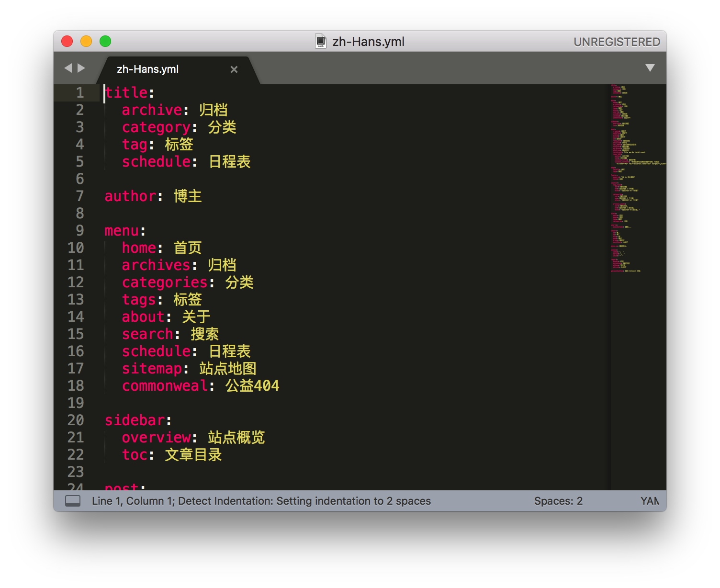The image size is (720, 588).
Task: Click the yellow minimize window button
Action: [x=86, y=41]
